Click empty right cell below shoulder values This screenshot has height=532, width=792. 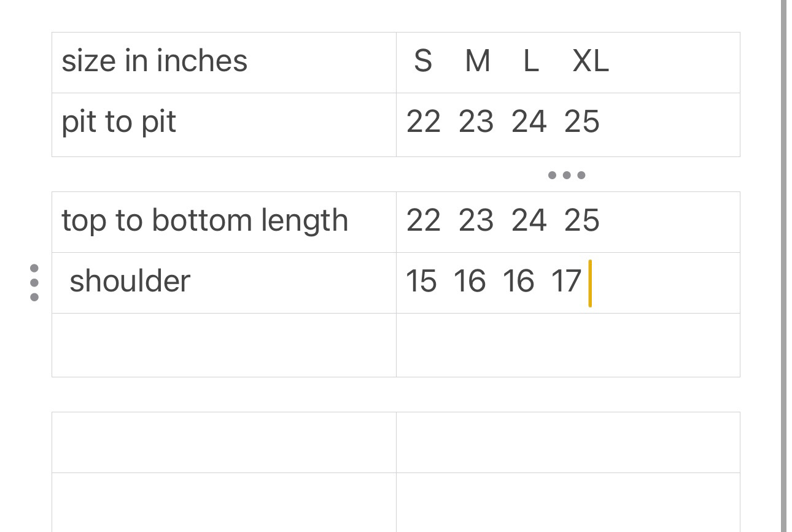567,345
